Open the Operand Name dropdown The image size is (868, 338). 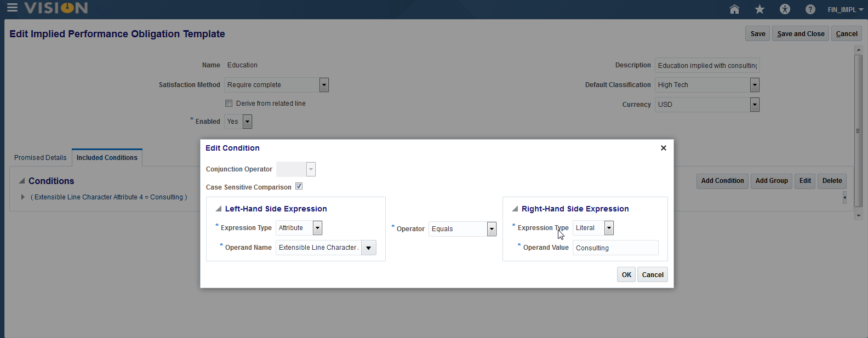point(369,248)
